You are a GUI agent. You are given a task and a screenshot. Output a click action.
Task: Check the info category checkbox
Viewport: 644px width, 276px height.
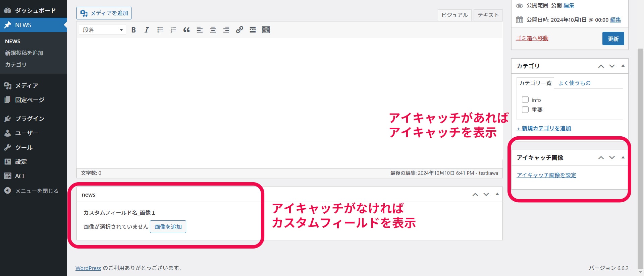tap(525, 100)
